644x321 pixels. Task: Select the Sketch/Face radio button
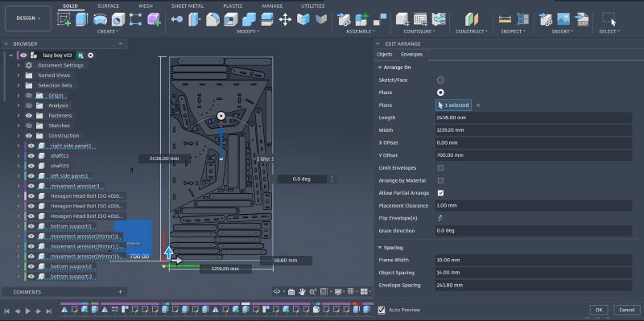(440, 80)
